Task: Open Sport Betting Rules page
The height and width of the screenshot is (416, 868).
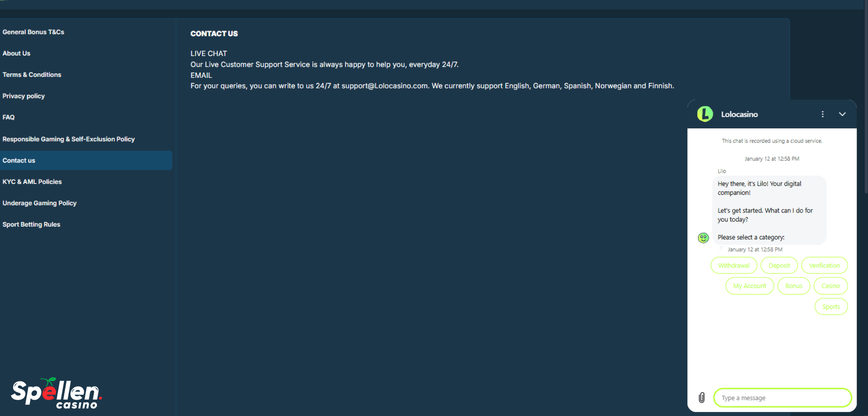Action: (x=31, y=224)
